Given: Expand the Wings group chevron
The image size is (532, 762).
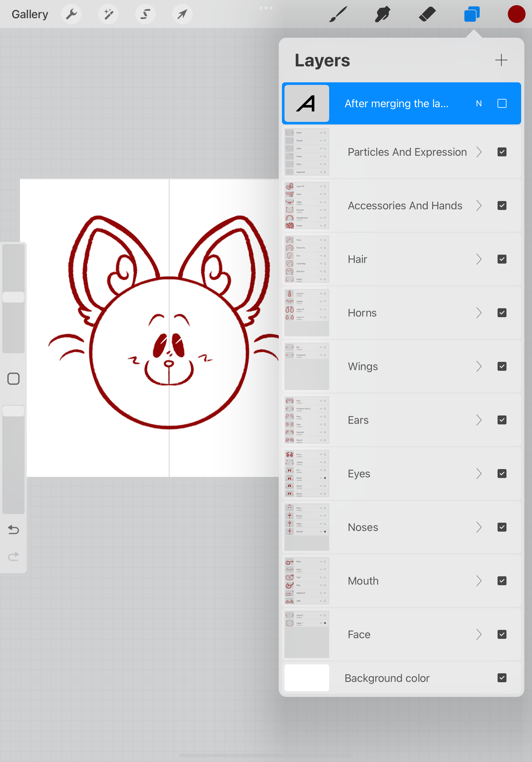Looking at the screenshot, I should (479, 366).
